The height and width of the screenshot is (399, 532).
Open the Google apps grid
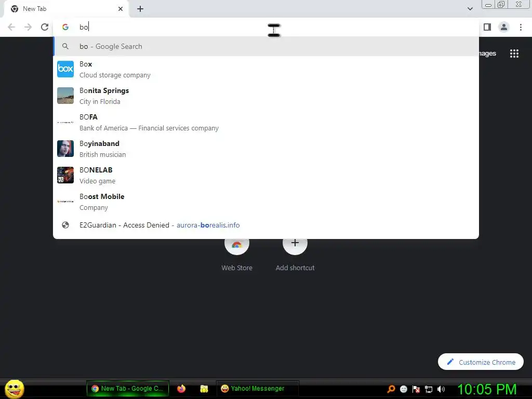click(x=514, y=54)
